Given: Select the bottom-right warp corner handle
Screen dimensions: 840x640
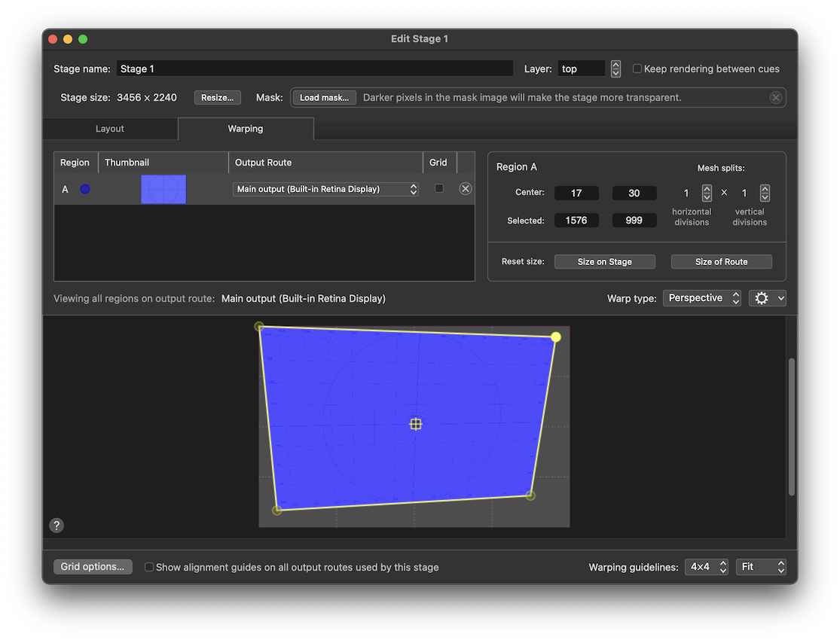Looking at the screenshot, I should (530, 495).
